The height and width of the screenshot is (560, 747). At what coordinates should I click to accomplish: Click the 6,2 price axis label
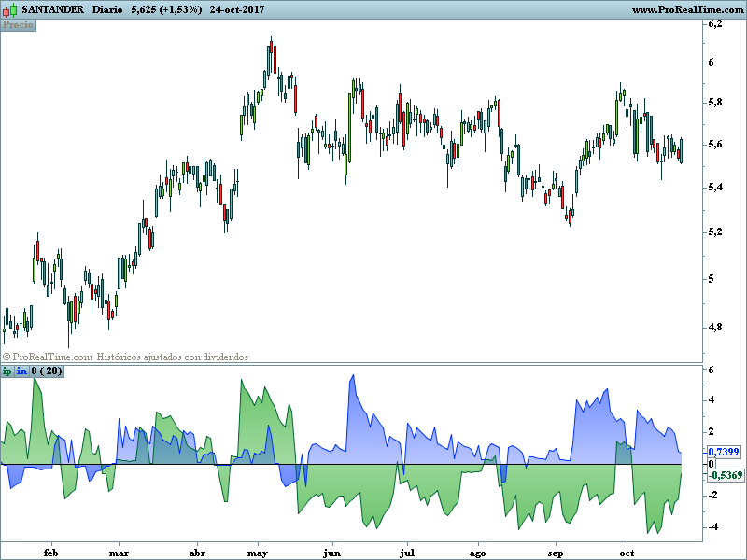pos(715,24)
